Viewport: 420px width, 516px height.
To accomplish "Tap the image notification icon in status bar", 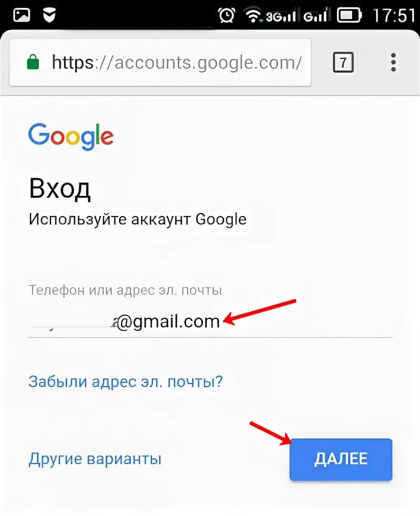I will [x=22, y=15].
